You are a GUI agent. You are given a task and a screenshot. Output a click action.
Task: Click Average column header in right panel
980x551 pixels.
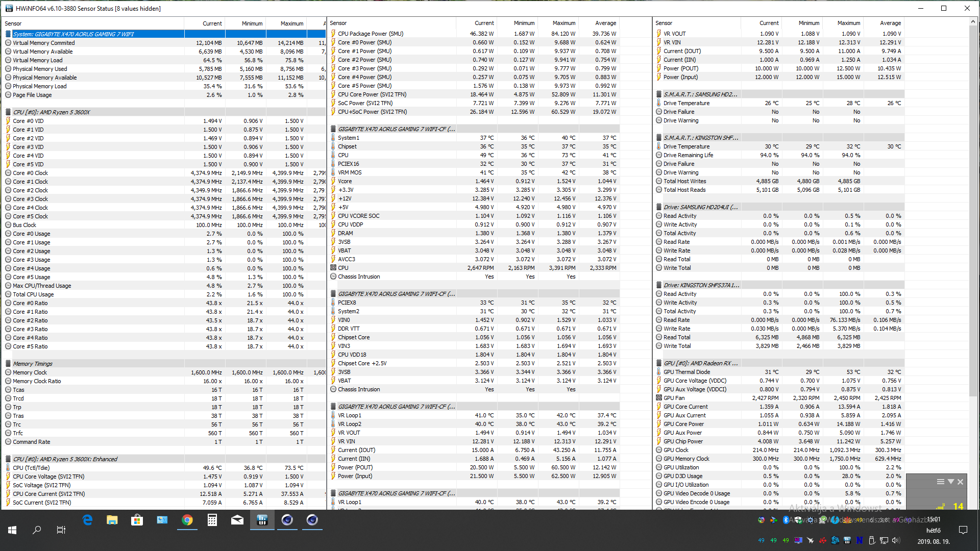[884, 23]
